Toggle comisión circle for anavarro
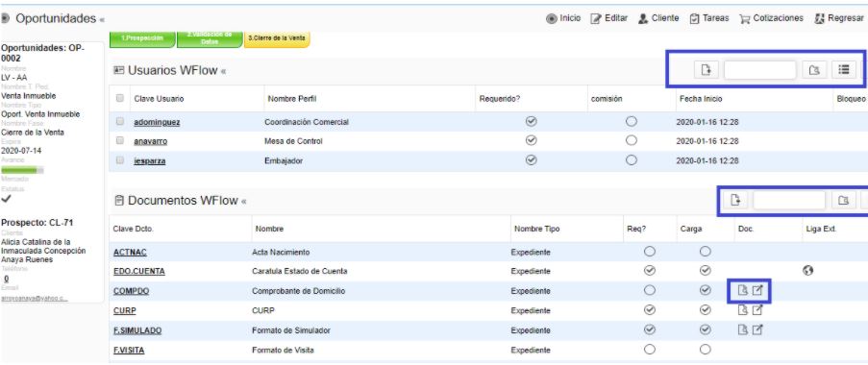The height and width of the screenshot is (365, 868). click(x=632, y=140)
